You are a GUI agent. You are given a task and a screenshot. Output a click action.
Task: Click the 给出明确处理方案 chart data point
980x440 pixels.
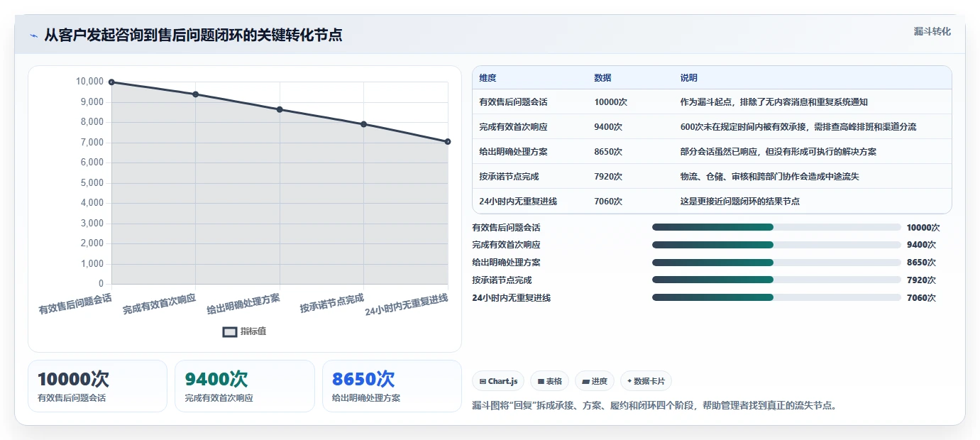(x=280, y=109)
